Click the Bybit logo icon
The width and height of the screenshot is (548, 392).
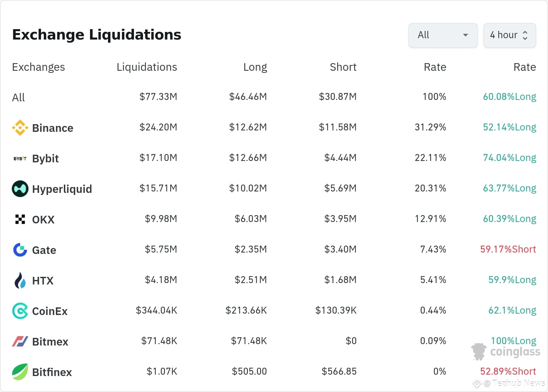(x=20, y=159)
